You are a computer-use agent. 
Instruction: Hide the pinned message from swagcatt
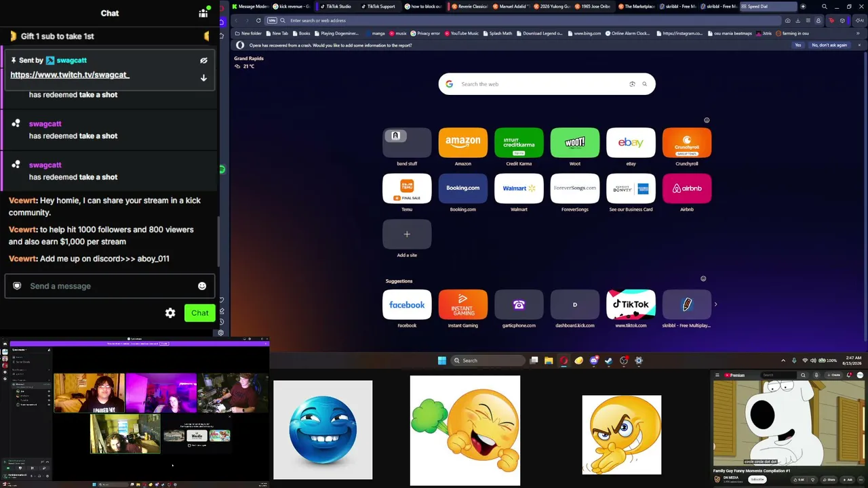203,60
